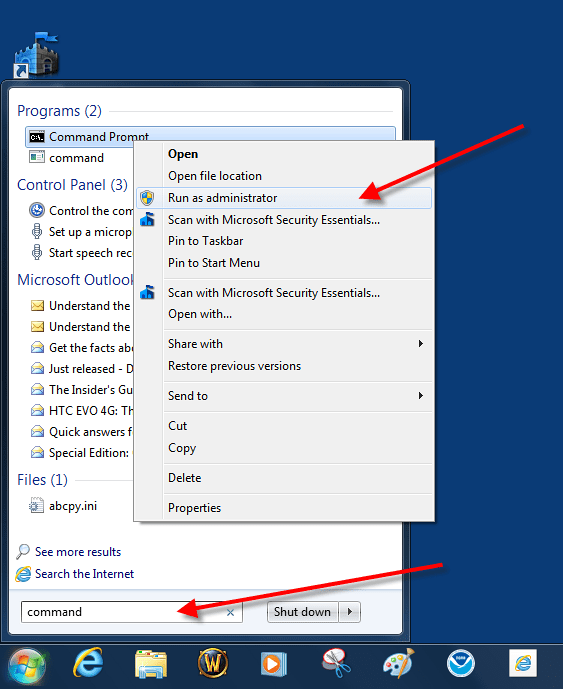Open the Files (1) heading

43,480
